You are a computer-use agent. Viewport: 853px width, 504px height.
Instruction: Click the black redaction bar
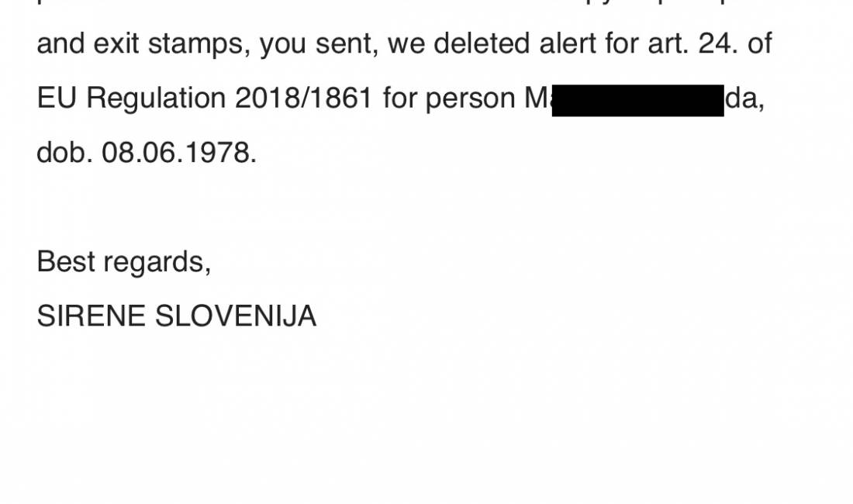[637, 101]
